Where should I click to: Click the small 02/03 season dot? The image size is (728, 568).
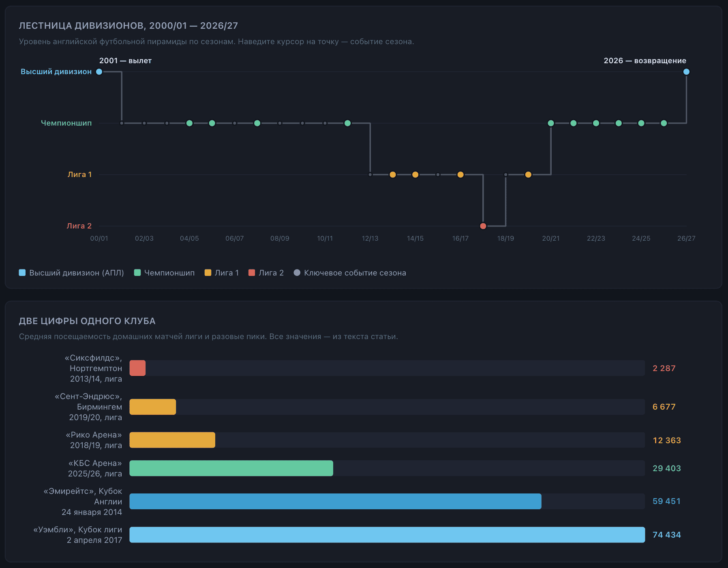click(144, 123)
